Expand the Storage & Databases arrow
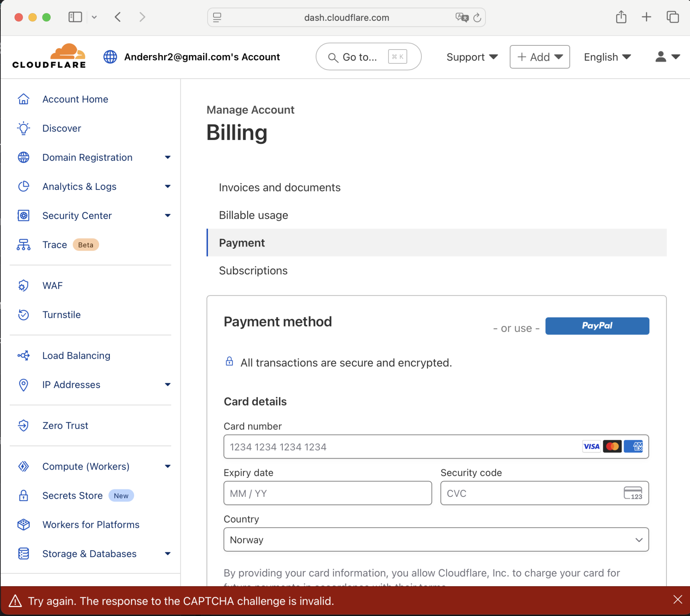Screen dimensions: 690x616 [x=168, y=554]
